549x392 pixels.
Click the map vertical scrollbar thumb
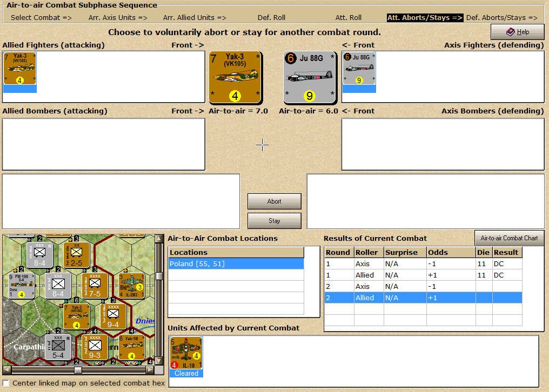(159, 276)
